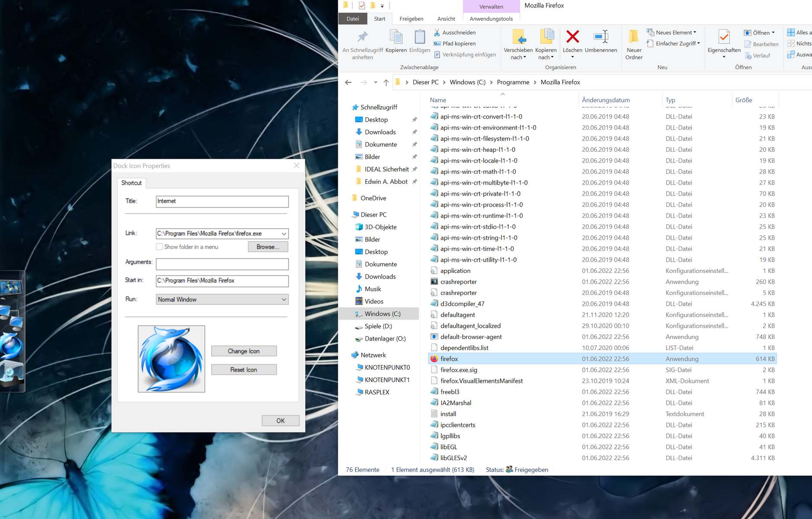Click Ausschneiden scissors in the ribbon
This screenshot has height=519, width=812.
coord(437,32)
